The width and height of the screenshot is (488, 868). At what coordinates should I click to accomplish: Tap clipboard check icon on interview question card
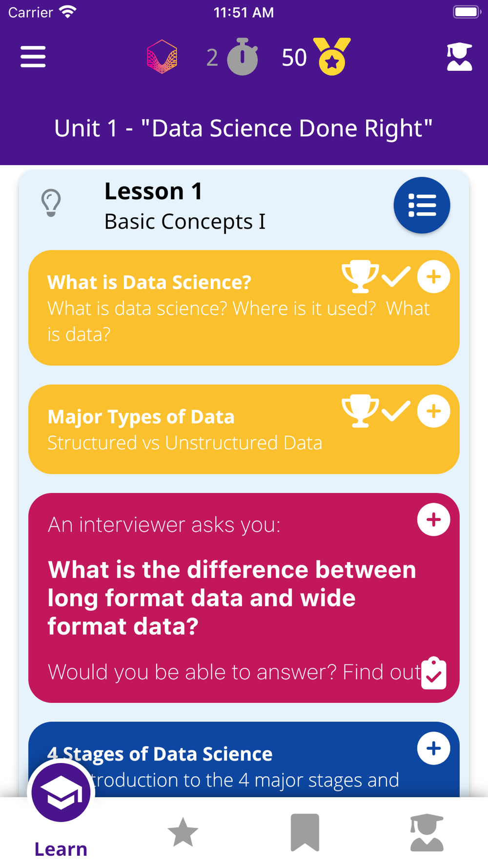coord(434,673)
